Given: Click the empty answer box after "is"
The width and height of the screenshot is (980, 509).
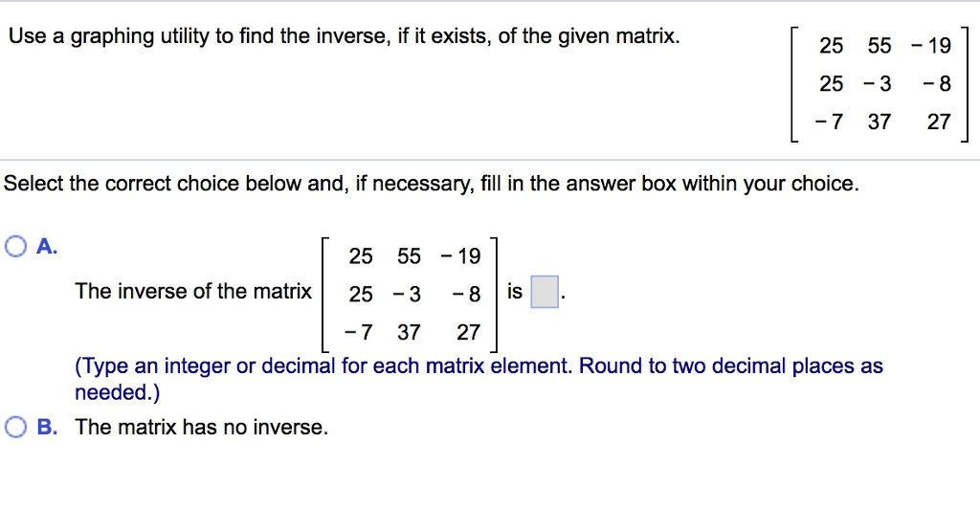Looking at the screenshot, I should (x=545, y=292).
